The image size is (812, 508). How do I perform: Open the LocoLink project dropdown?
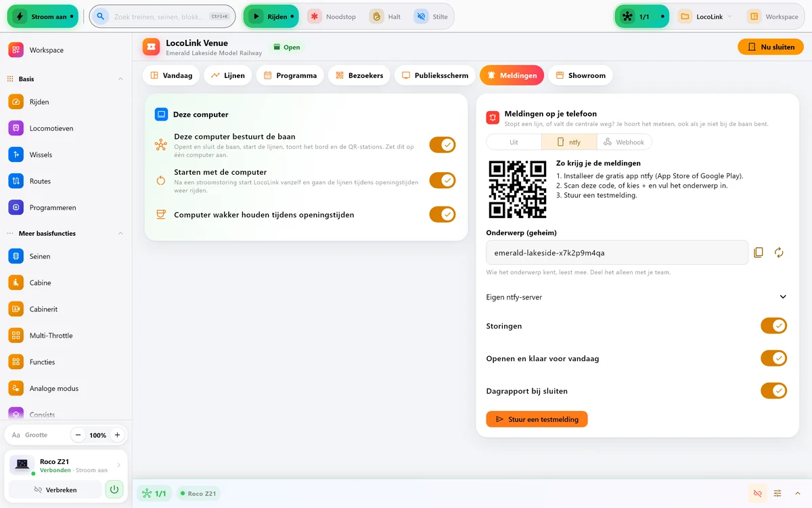coord(704,16)
